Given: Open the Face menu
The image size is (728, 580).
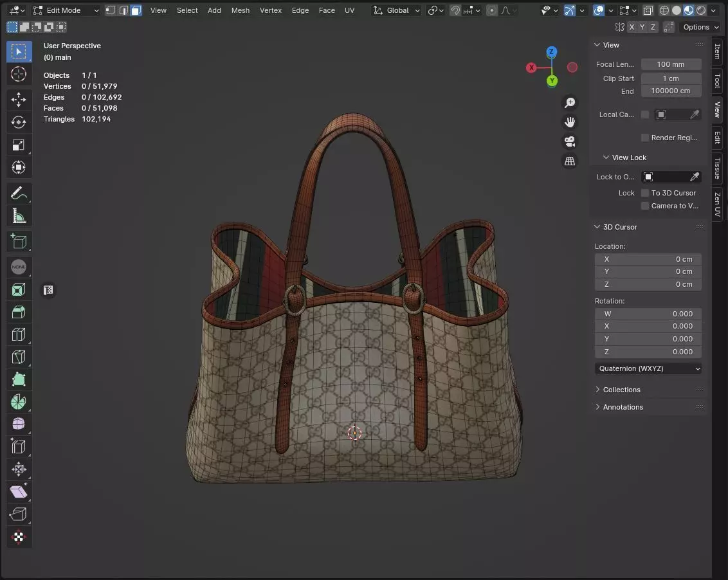Looking at the screenshot, I should point(327,10).
